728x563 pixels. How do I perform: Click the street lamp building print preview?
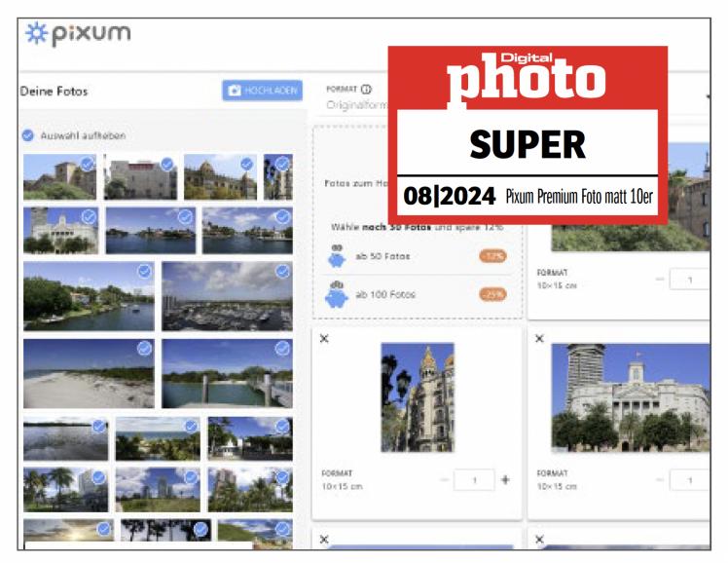pos(418,397)
